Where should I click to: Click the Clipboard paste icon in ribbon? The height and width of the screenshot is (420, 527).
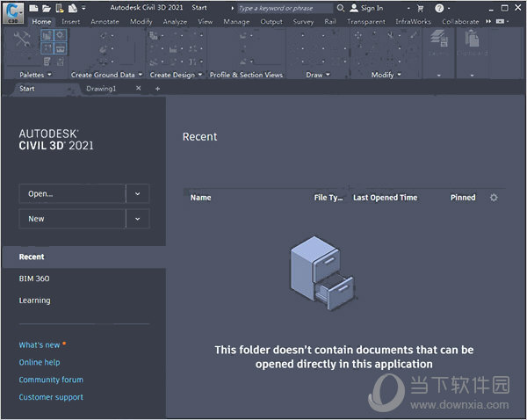472,38
